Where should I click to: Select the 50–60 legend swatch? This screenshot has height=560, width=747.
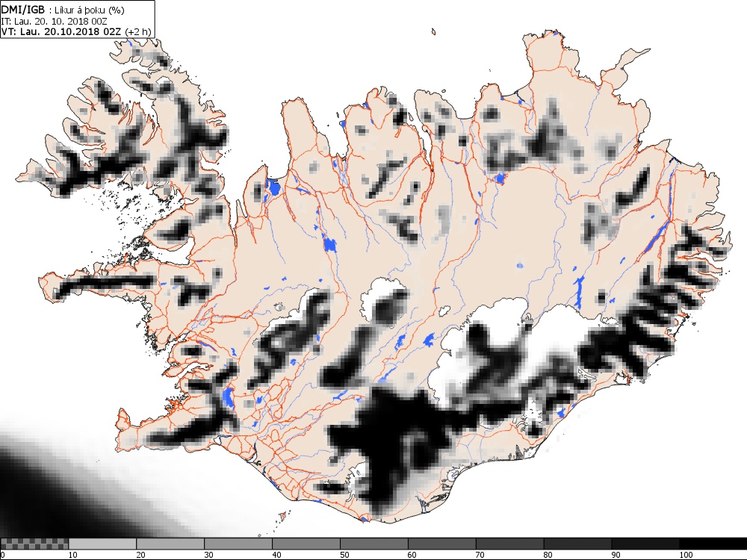click(x=374, y=544)
